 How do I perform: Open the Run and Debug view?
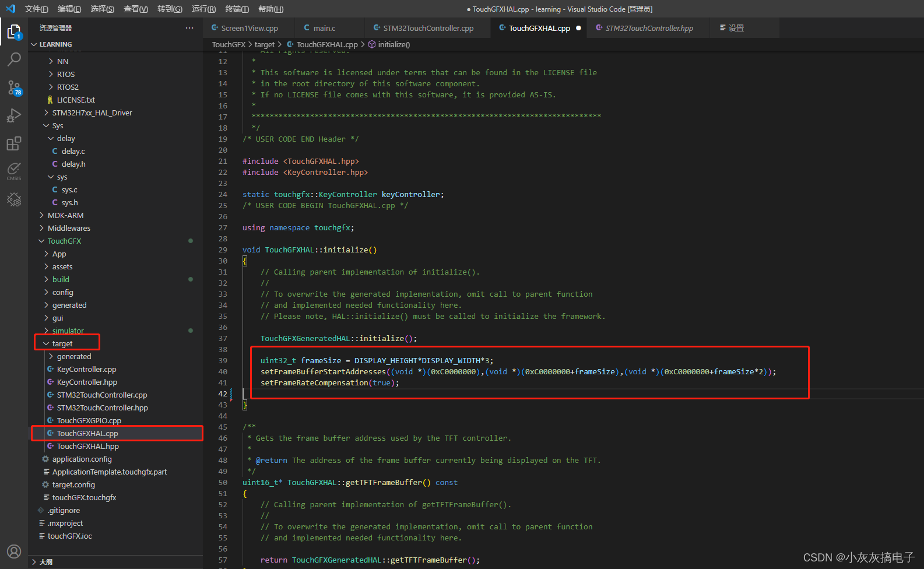[x=14, y=115]
